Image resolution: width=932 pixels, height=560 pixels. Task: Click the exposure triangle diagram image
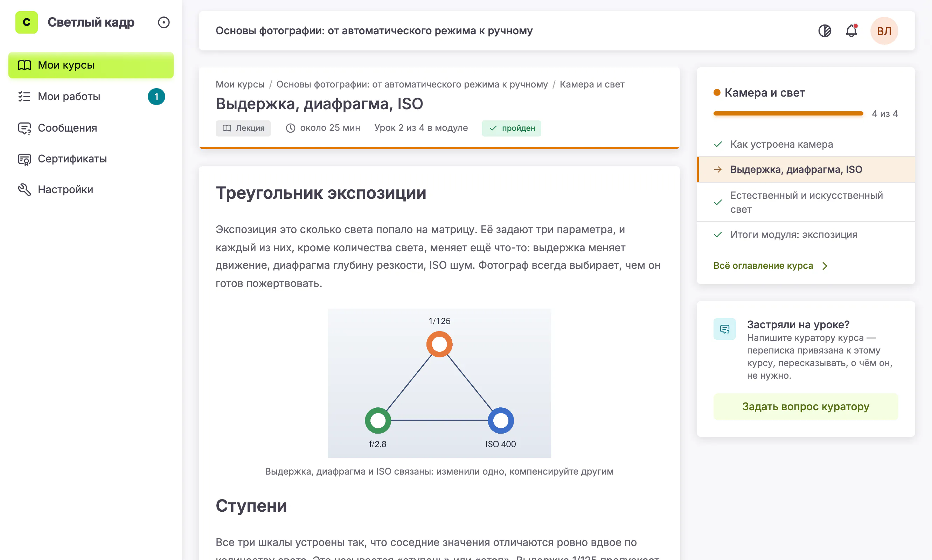[439, 383]
